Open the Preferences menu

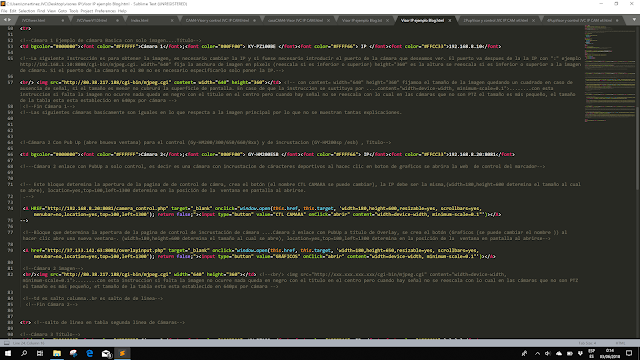click(x=105, y=11)
